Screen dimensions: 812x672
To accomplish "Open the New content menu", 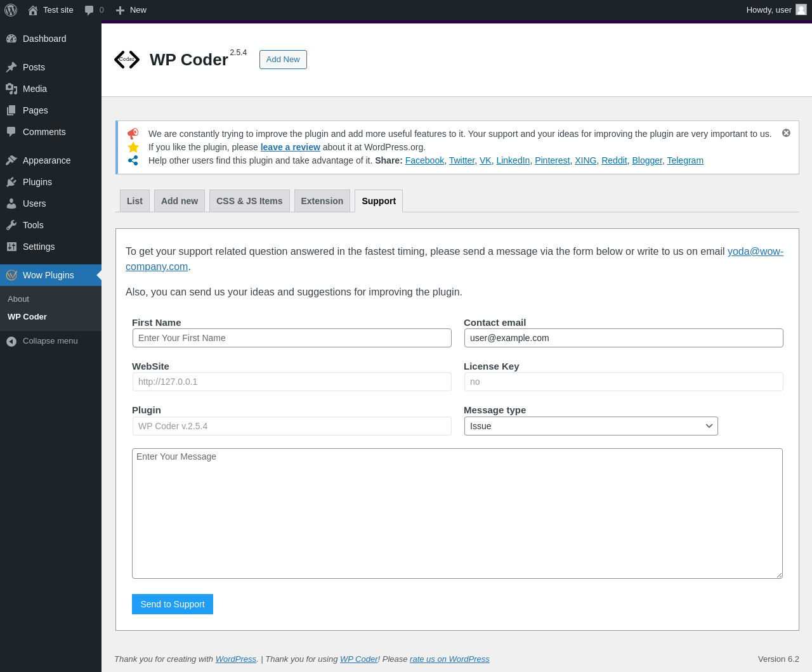I will 131,10.
